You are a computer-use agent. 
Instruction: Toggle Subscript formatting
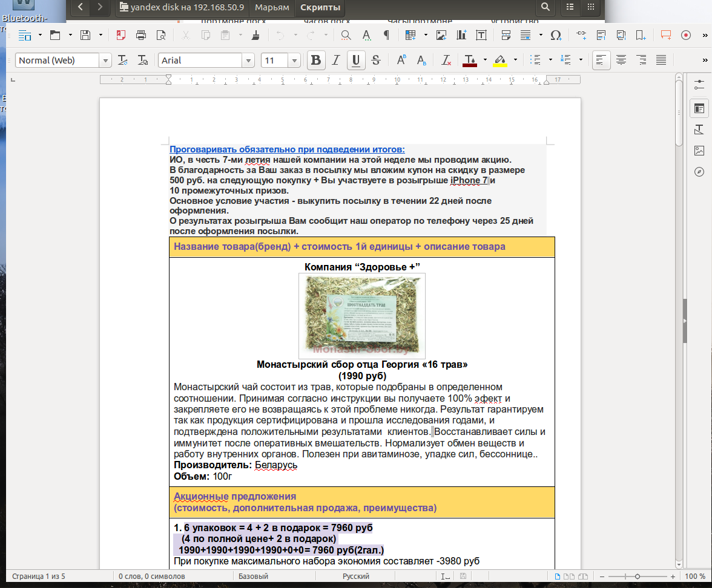tap(421, 60)
